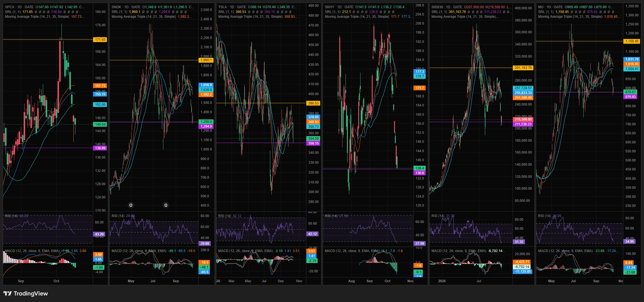Click the orange 171.7 label on SKHY axis
The image size is (644, 302).
(419, 88)
